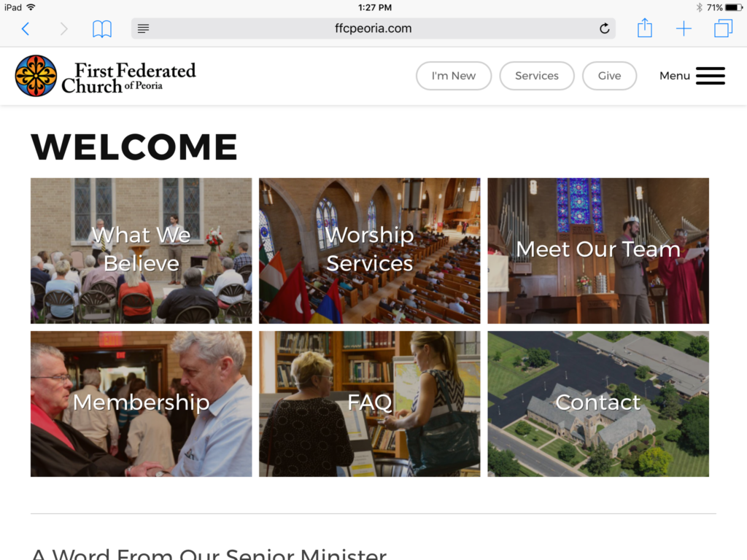Image resolution: width=747 pixels, height=560 pixels.
Task: Go back using the Safari back arrow
Action: point(26,29)
